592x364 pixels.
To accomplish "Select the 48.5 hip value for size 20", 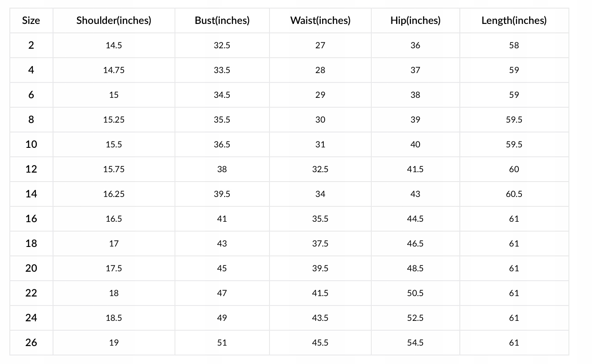I will click(x=415, y=268).
